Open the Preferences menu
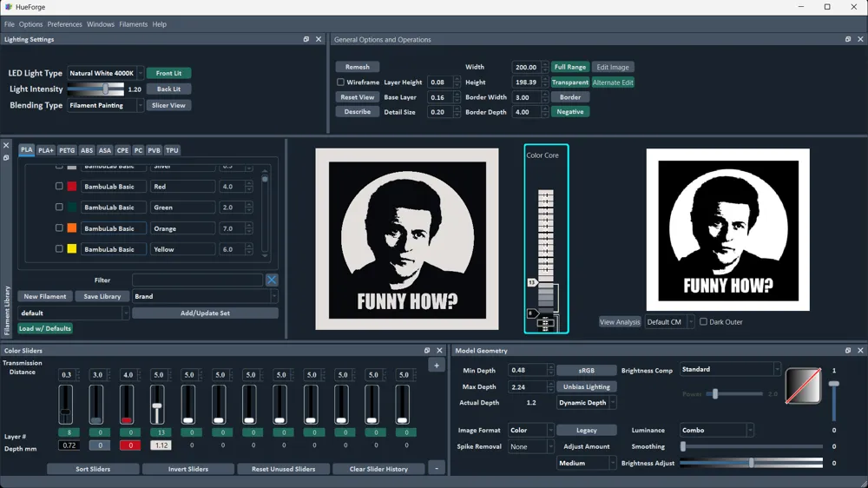Viewport: 868px width, 488px height. click(64, 24)
